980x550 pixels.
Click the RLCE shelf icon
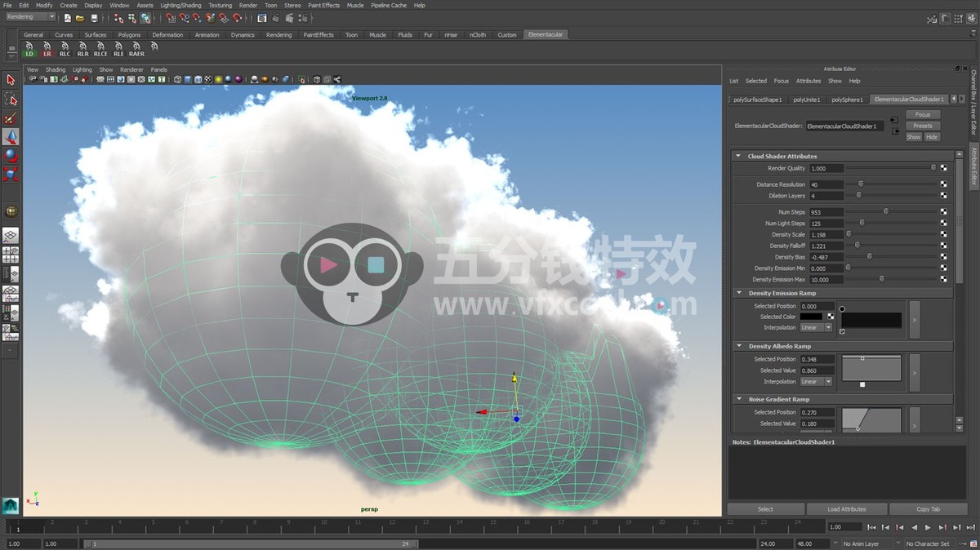click(100, 49)
